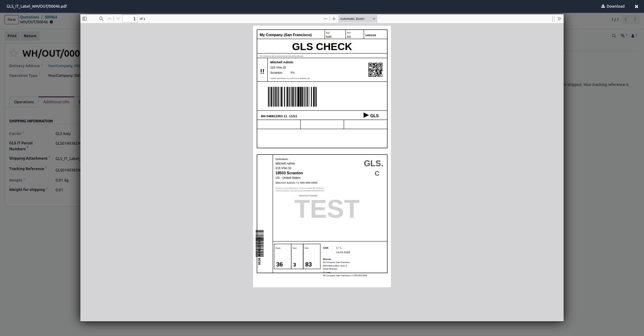Click the 'GLS CHECK' label heading
Viewport: 644px width, 336px height.
(x=322, y=47)
